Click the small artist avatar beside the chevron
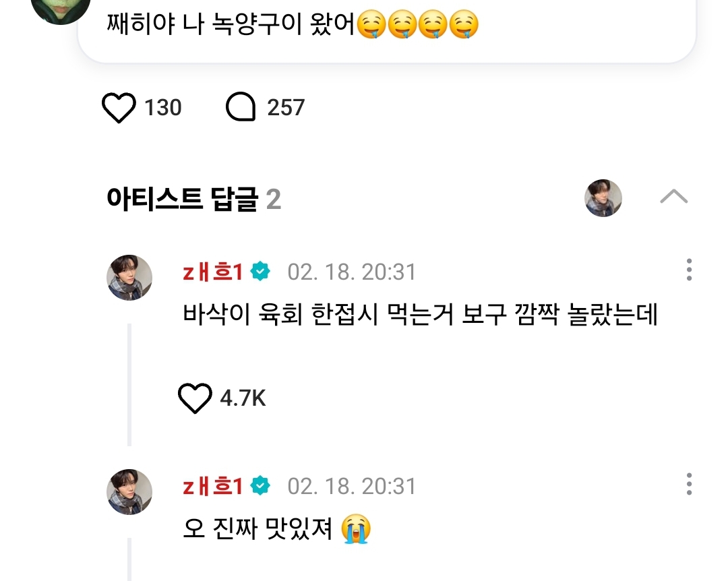Screen dimensions: 728x581 (603, 198)
